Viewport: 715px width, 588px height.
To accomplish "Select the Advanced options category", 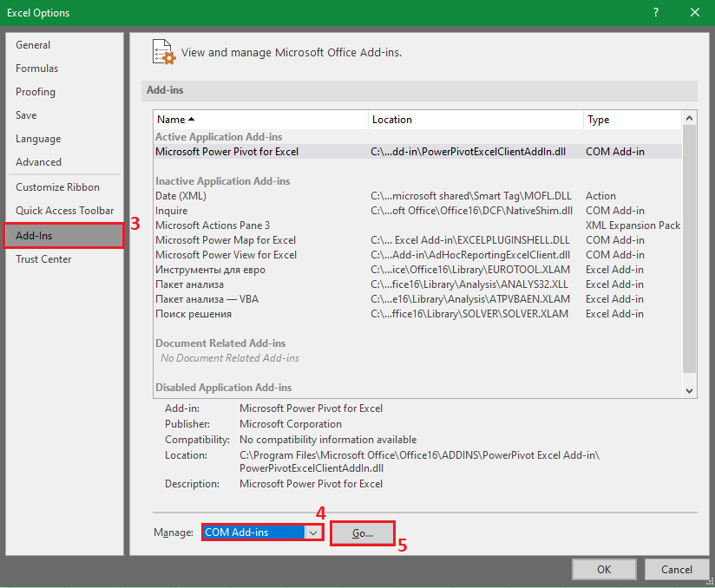I will [x=38, y=162].
